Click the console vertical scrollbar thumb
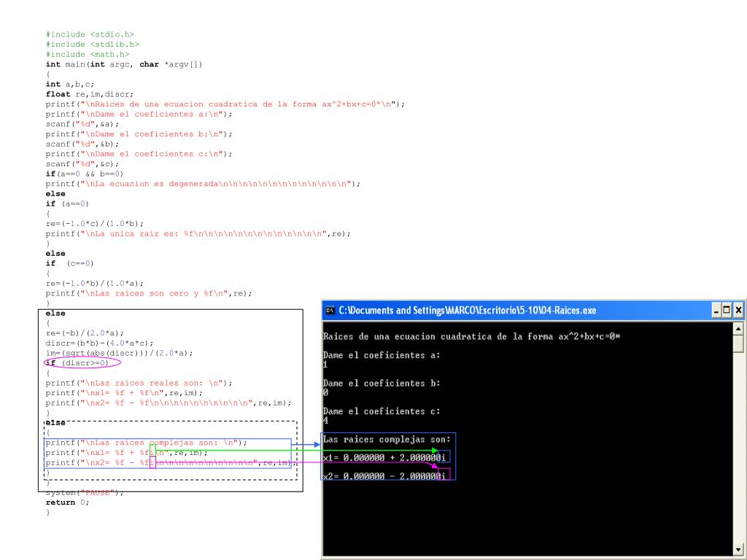 (738, 344)
